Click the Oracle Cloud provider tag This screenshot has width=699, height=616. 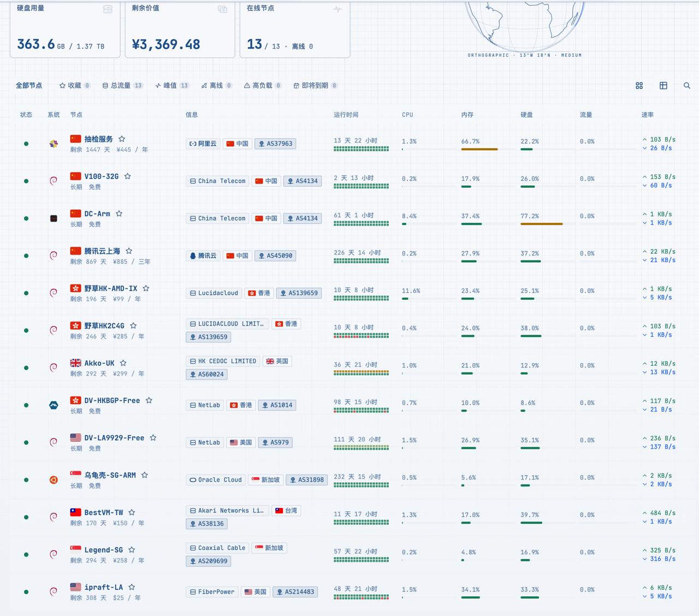[x=215, y=480]
